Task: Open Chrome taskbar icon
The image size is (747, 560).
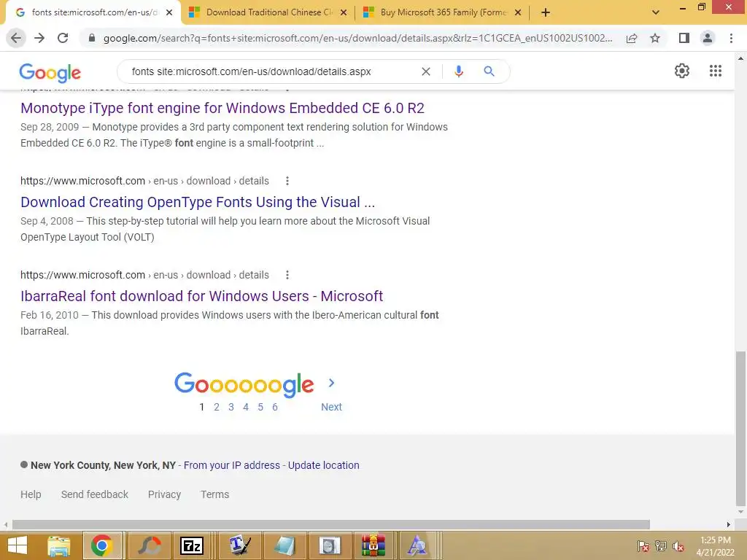Action: tap(102, 545)
